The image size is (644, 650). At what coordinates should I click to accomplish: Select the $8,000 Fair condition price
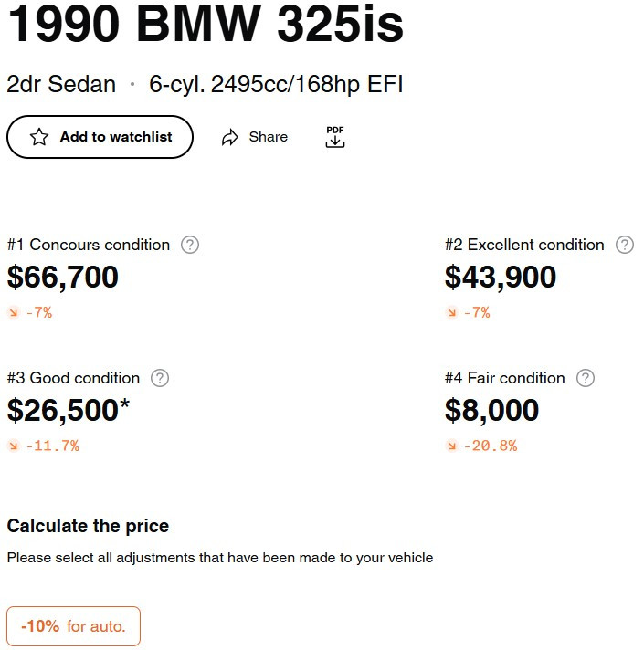coord(491,411)
